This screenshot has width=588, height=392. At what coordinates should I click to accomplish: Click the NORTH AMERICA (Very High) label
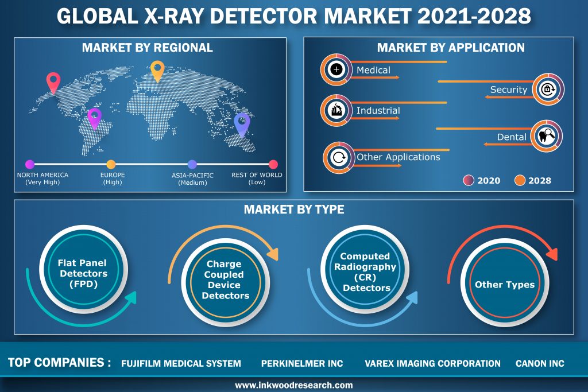pos(42,178)
